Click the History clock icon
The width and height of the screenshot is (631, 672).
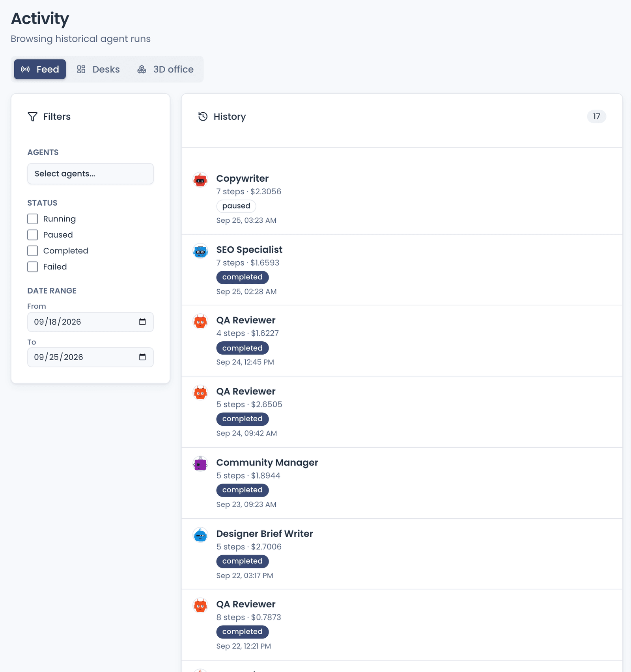[203, 116]
